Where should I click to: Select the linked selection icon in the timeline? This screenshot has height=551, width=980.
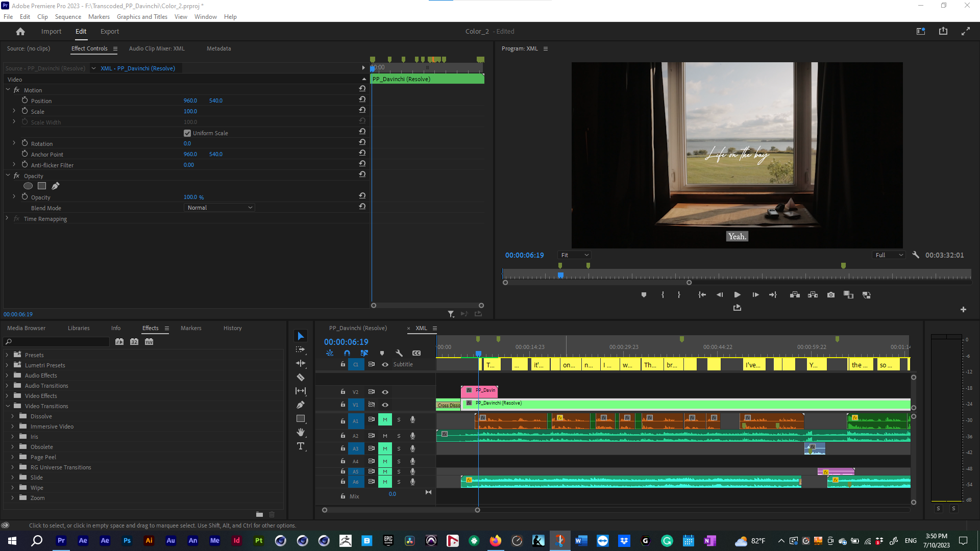point(364,353)
